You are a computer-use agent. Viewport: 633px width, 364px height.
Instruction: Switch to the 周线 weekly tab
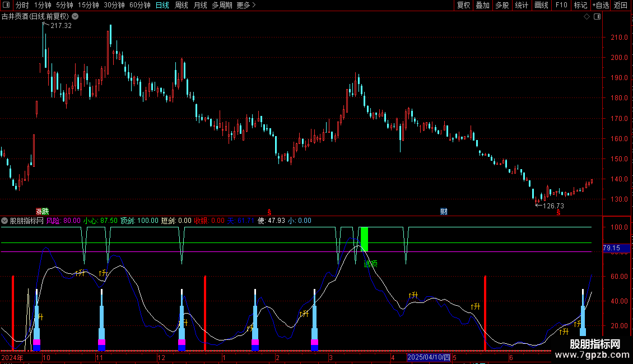pos(181,5)
